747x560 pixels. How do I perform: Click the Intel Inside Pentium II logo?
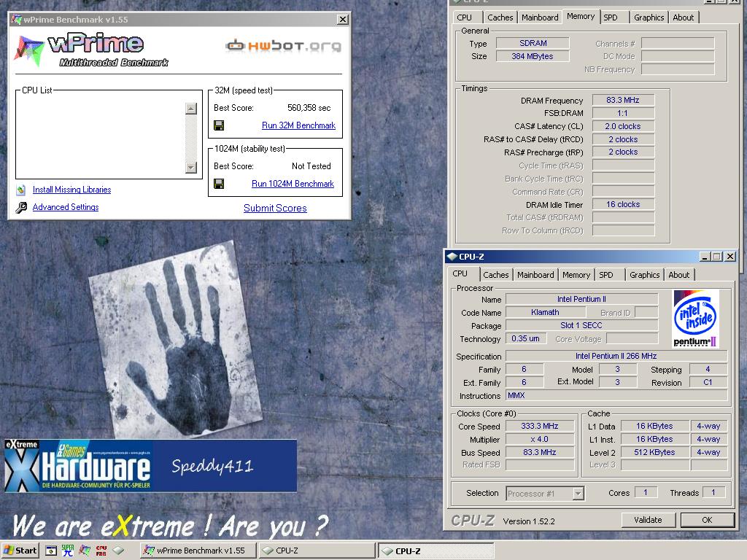point(695,319)
